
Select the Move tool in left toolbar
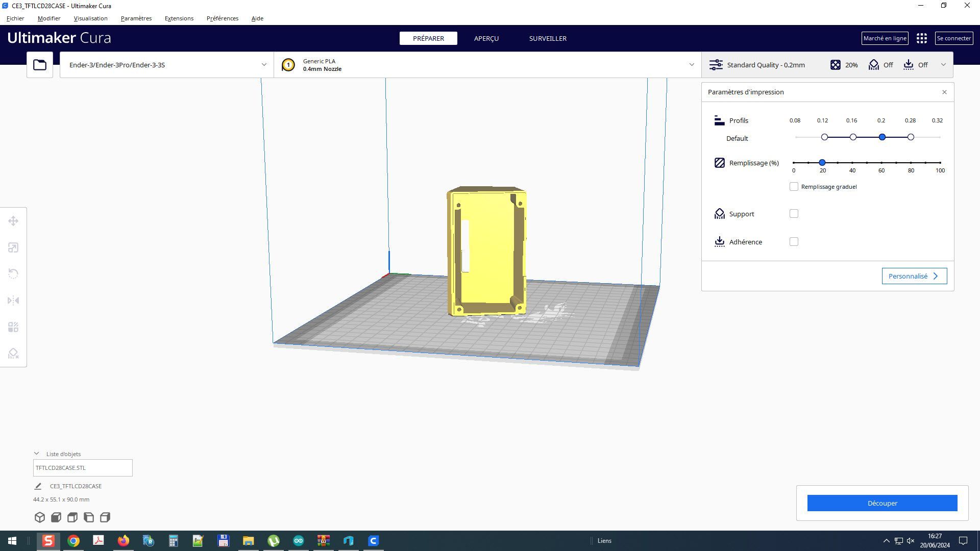pyautogui.click(x=13, y=221)
